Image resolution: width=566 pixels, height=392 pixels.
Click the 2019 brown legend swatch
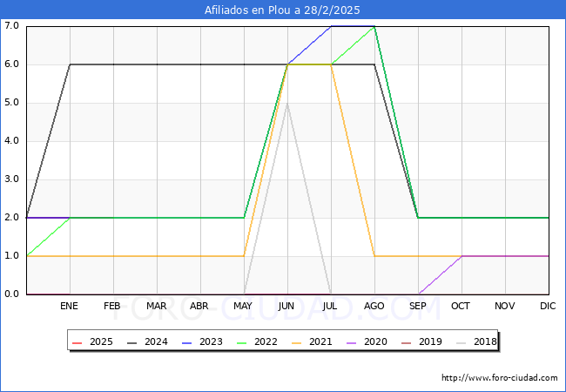point(407,342)
